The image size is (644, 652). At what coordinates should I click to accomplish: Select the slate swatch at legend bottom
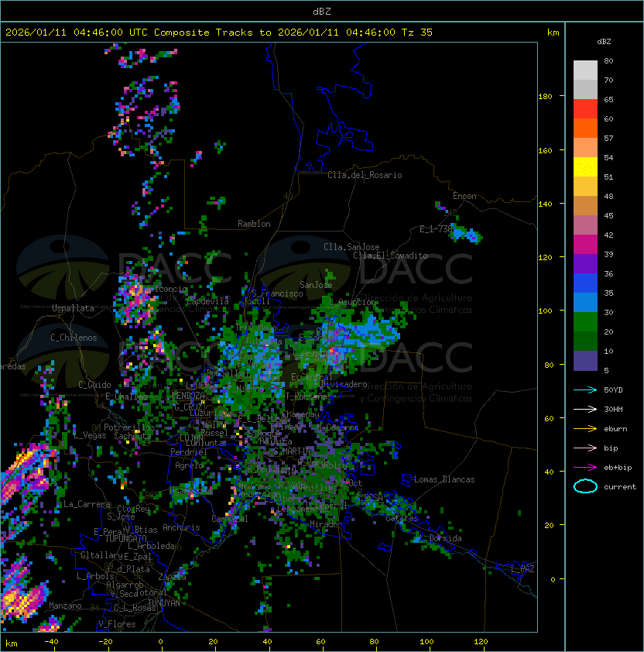[x=585, y=361]
